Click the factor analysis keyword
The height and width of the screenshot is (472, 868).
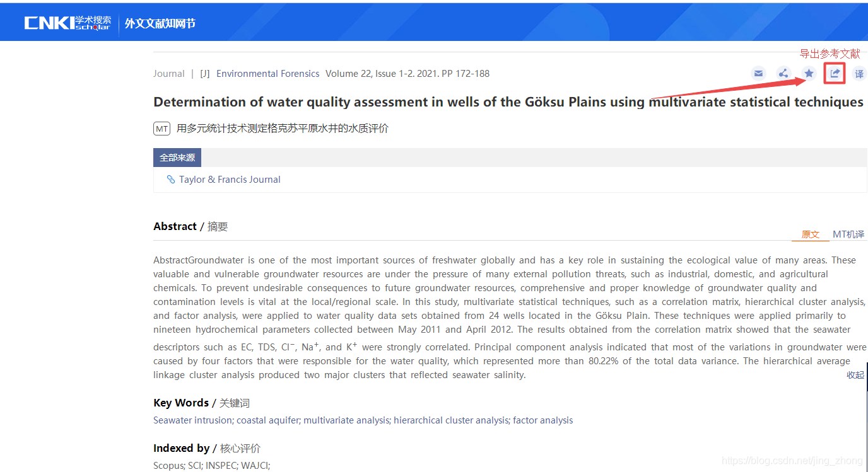[543, 420]
